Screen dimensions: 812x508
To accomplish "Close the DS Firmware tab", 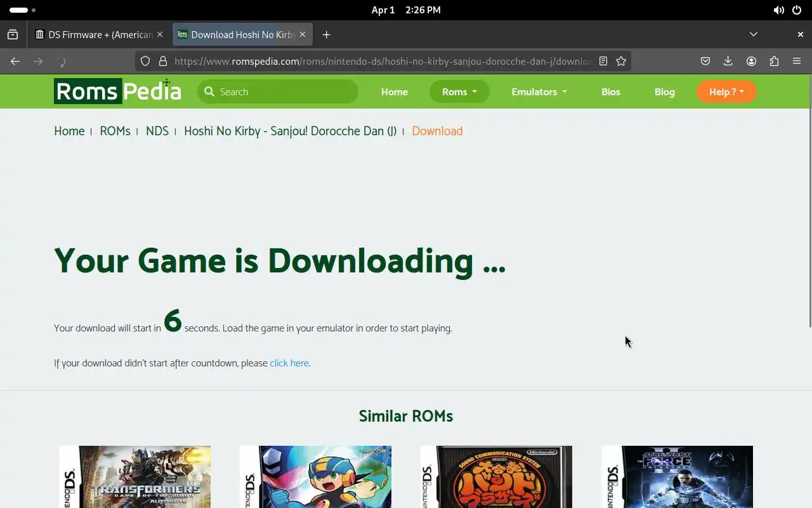I will (160, 34).
